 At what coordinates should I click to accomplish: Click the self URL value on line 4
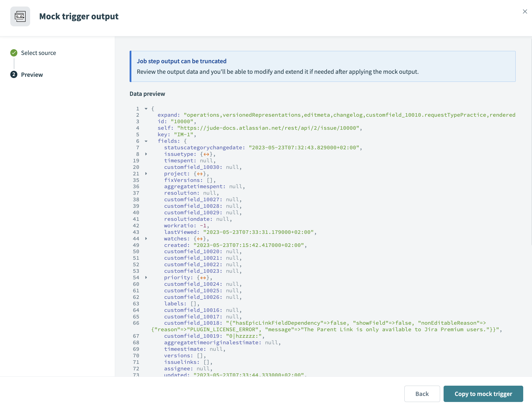pos(268,128)
